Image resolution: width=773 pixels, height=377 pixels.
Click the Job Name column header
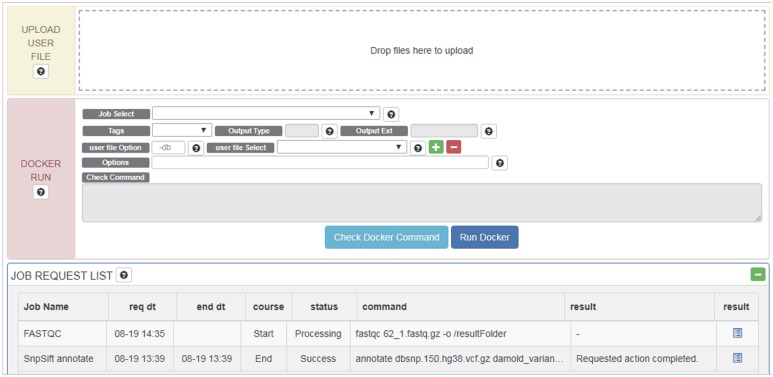pyautogui.click(x=64, y=307)
